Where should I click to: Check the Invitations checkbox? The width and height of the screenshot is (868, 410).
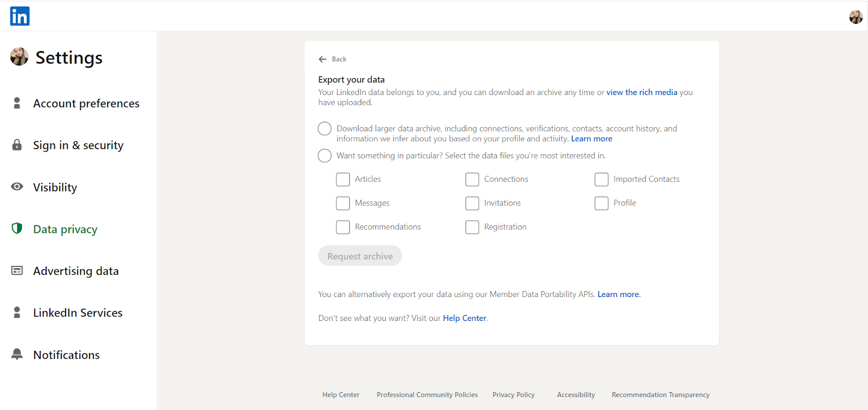[472, 203]
